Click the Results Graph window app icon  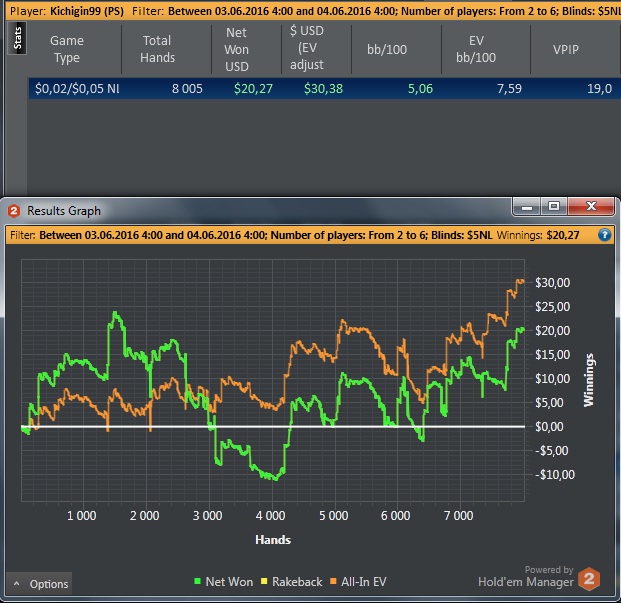[14, 211]
